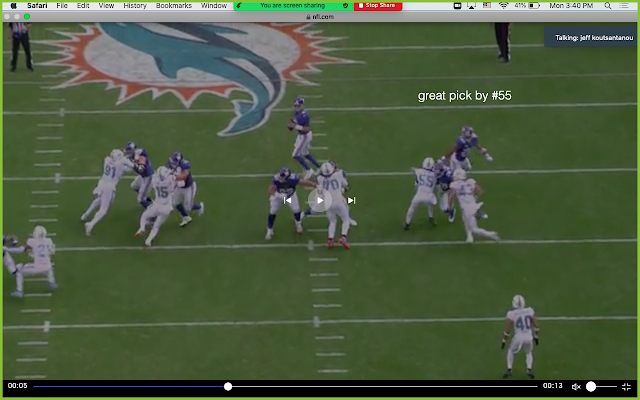
Task: Open the Safari menu
Action: 37,5
